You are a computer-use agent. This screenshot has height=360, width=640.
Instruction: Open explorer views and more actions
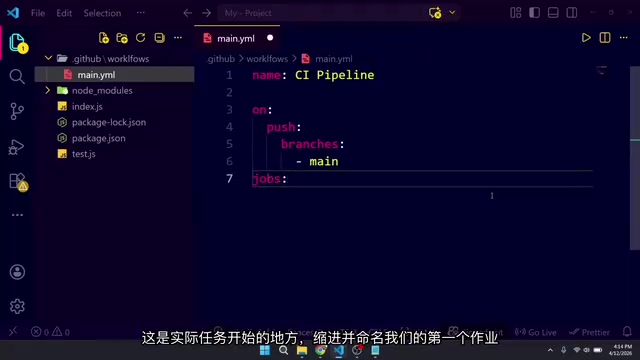[178, 38]
